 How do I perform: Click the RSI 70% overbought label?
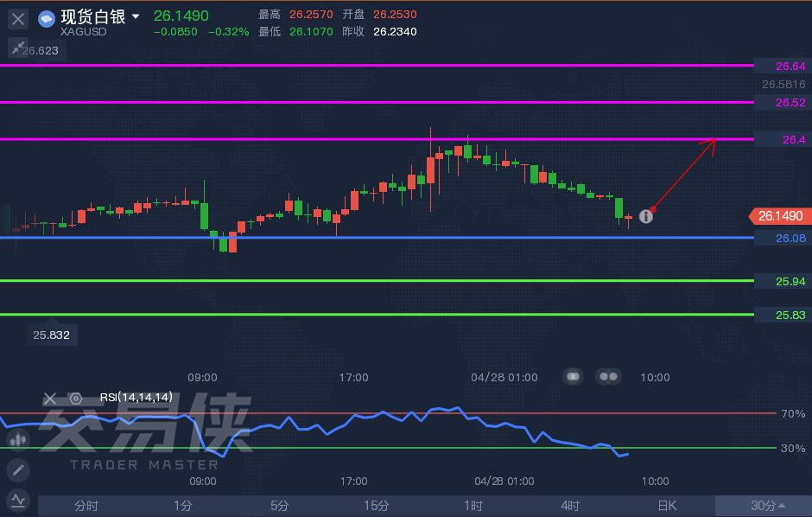click(793, 414)
